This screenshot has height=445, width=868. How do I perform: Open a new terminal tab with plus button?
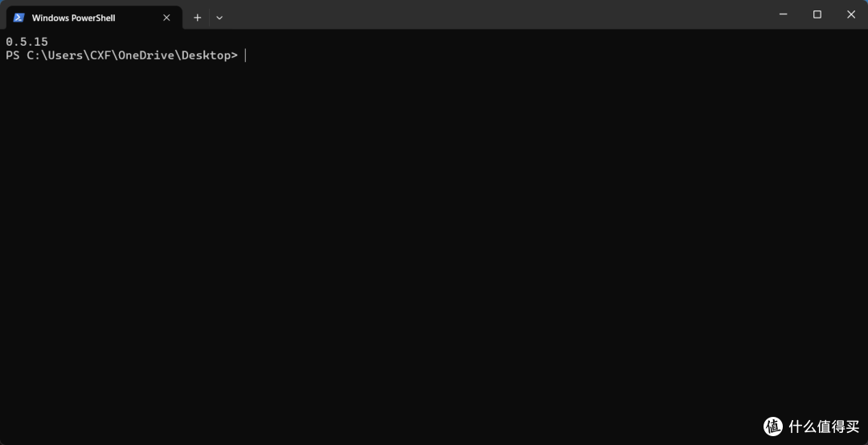coord(197,18)
